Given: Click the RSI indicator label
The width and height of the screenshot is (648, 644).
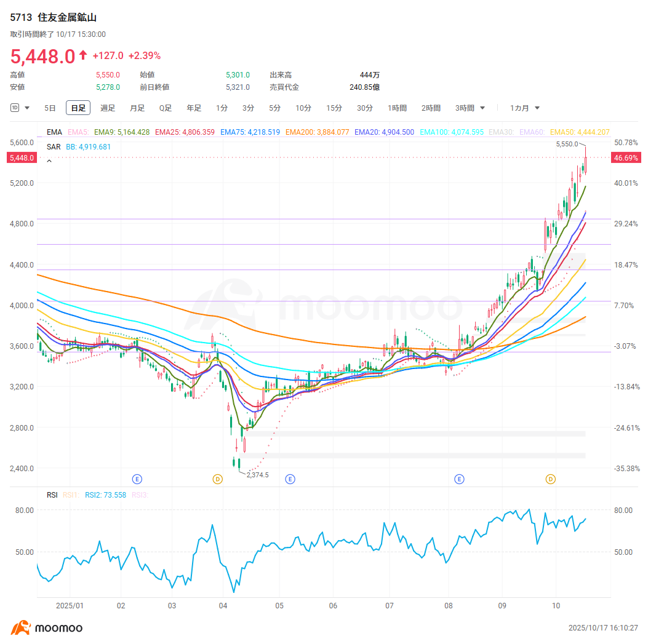Looking at the screenshot, I should pos(52,495).
